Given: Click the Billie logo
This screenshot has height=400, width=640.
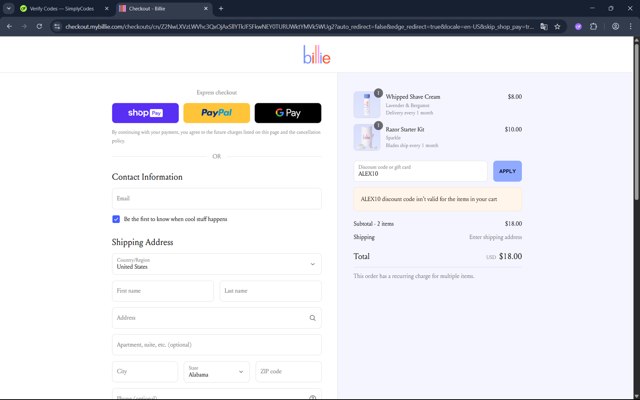Looking at the screenshot, I should point(317,55).
